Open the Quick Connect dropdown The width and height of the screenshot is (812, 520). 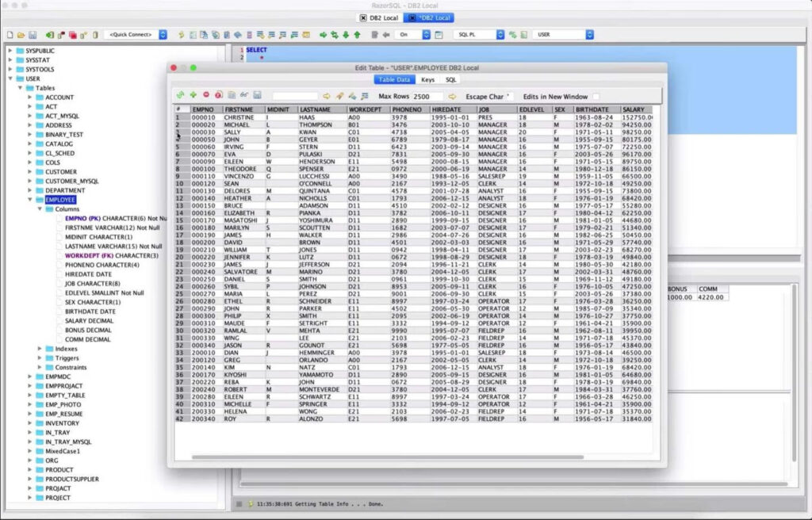[163, 35]
